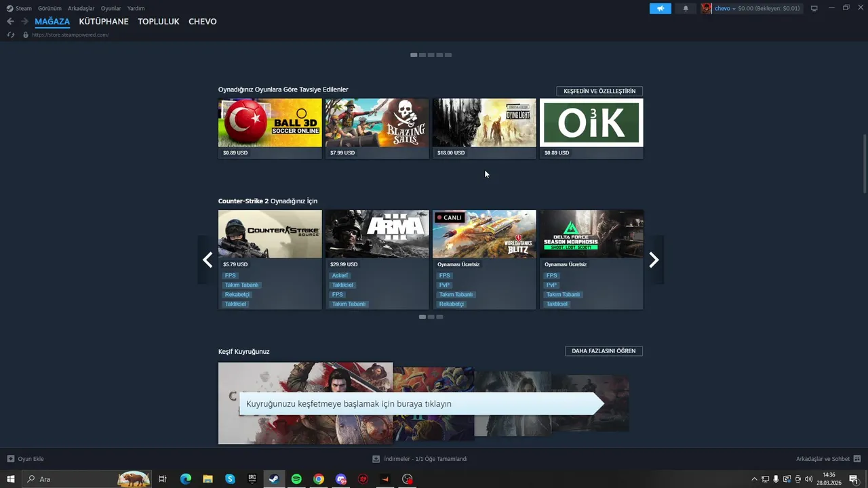Select the last carousel page dot at top

coord(448,55)
